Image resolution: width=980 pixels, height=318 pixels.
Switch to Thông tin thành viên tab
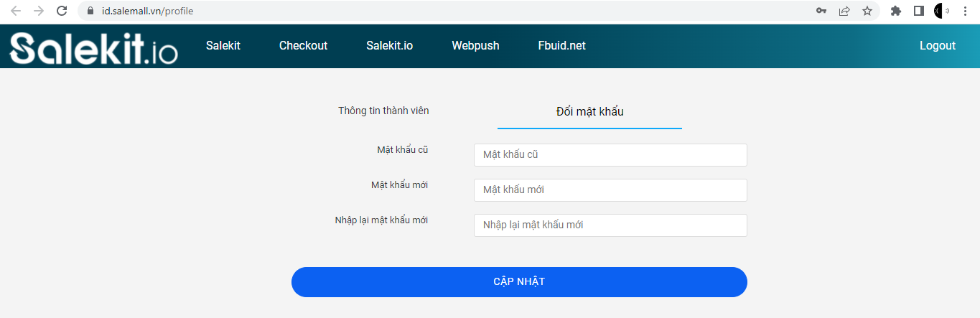(383, 111)
